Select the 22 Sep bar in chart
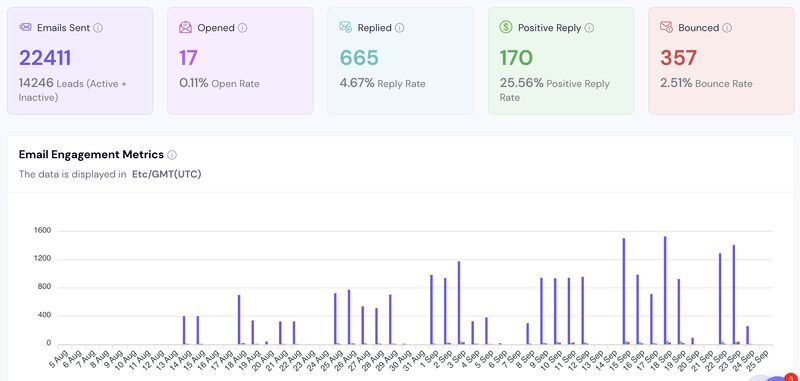Image resolution: width=800 pixels, height=381 pixels. coord(720,299)
